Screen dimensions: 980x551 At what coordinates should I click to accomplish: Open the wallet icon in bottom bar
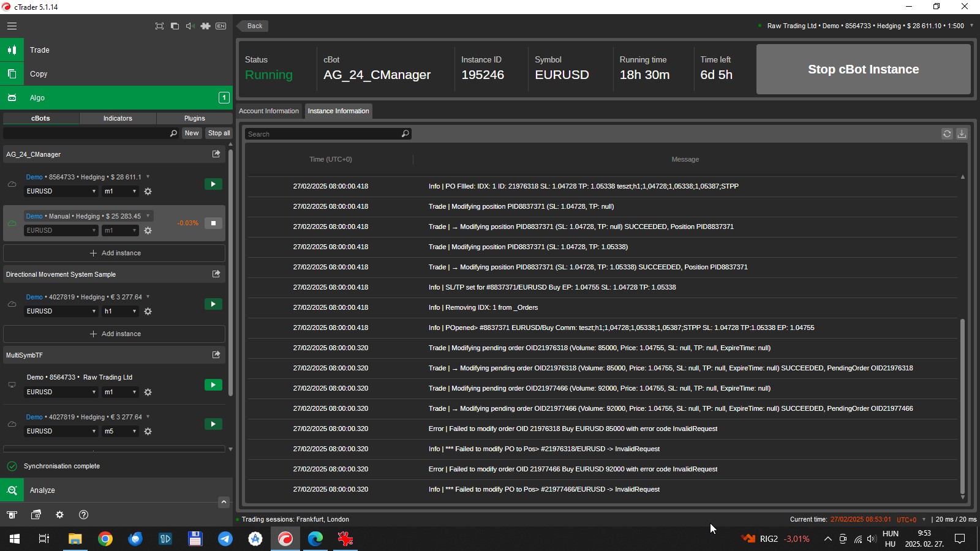(x=36, y=515)
